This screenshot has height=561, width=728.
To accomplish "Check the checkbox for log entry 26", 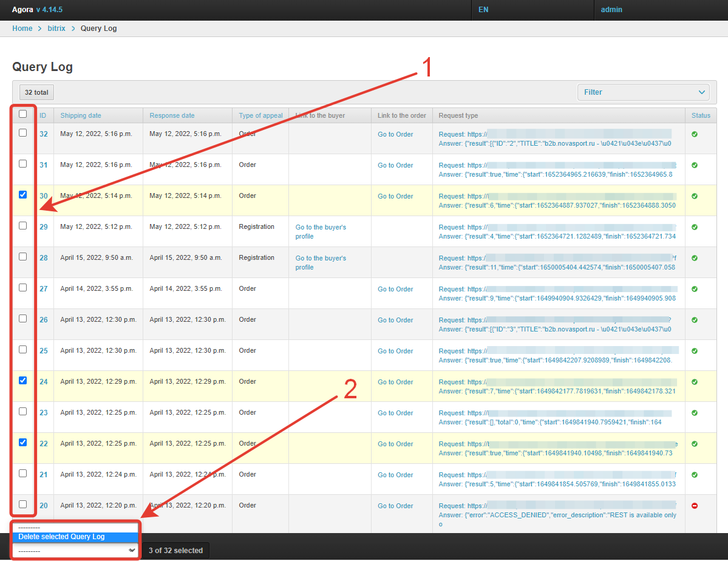I will pyautogui.click(x=23, y=319).
